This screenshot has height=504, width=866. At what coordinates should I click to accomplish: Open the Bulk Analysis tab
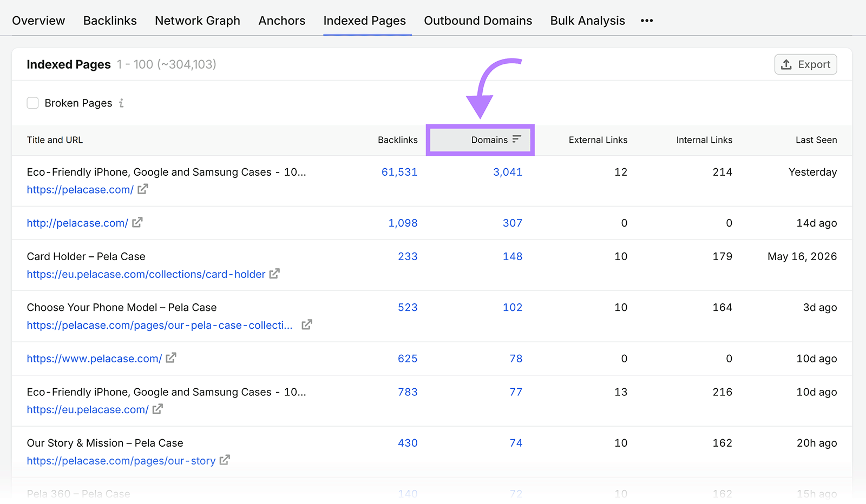click(x=588, y=21)
